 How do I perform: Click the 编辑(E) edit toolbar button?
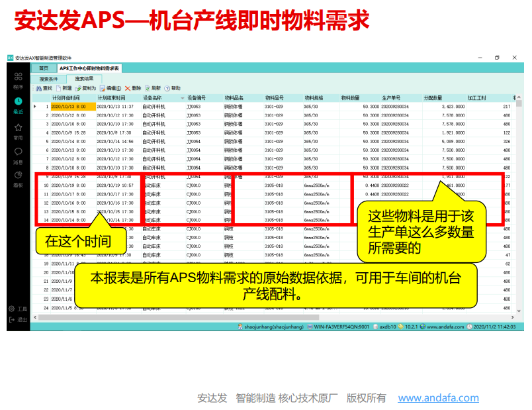pyautogui.click(x=111, y=88)
